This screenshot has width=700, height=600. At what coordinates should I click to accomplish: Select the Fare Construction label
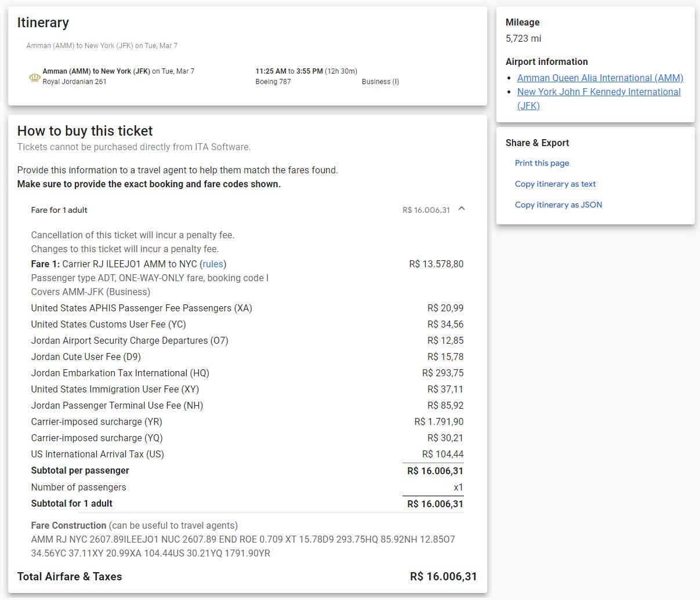pyautogui.click(x=68, y=525)
